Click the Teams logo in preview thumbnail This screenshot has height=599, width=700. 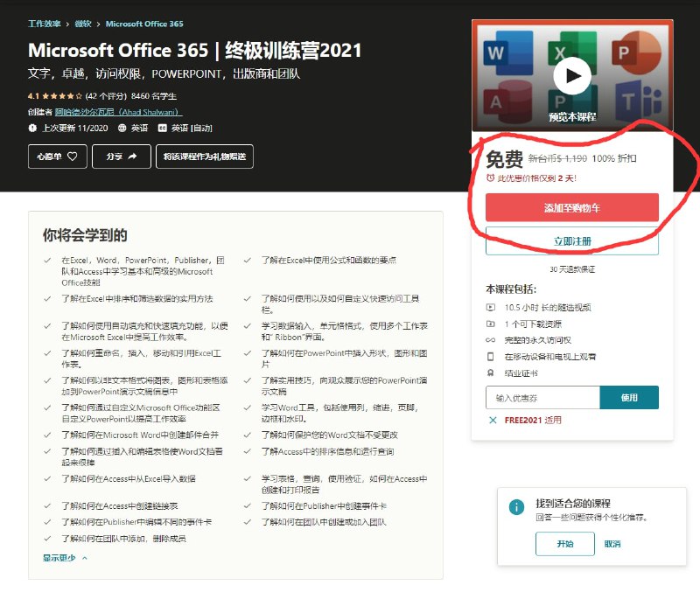coord(639,101)
